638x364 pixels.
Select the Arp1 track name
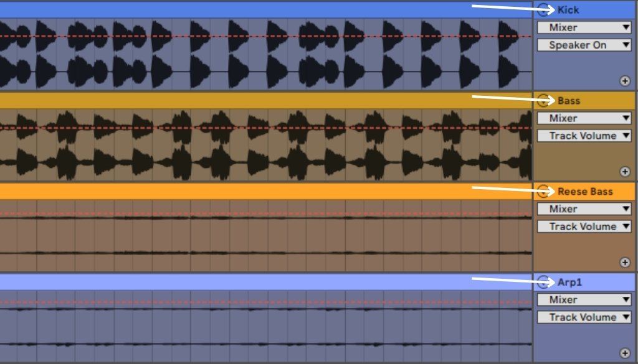tap(569, 281)
